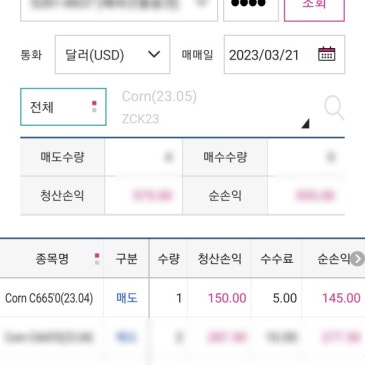The height and width of the screenshot is (365, 365).
Task: Open the 전체 filter selector
Action: 63,107
